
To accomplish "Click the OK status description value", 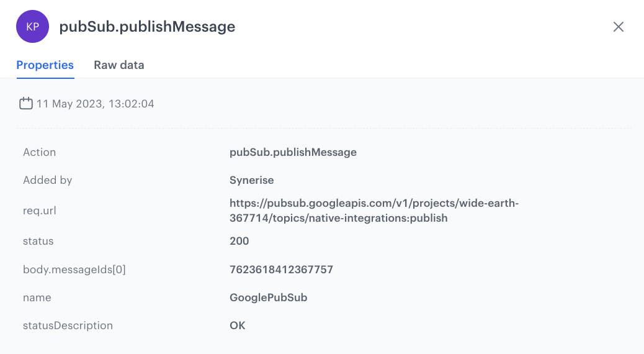I will click(237, 325).
